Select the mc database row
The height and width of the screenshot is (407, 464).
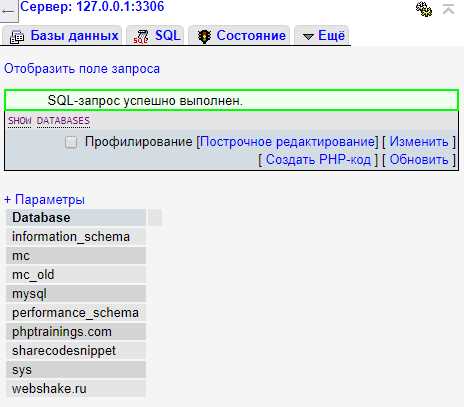pyautogui.click(x=76, y=256)
